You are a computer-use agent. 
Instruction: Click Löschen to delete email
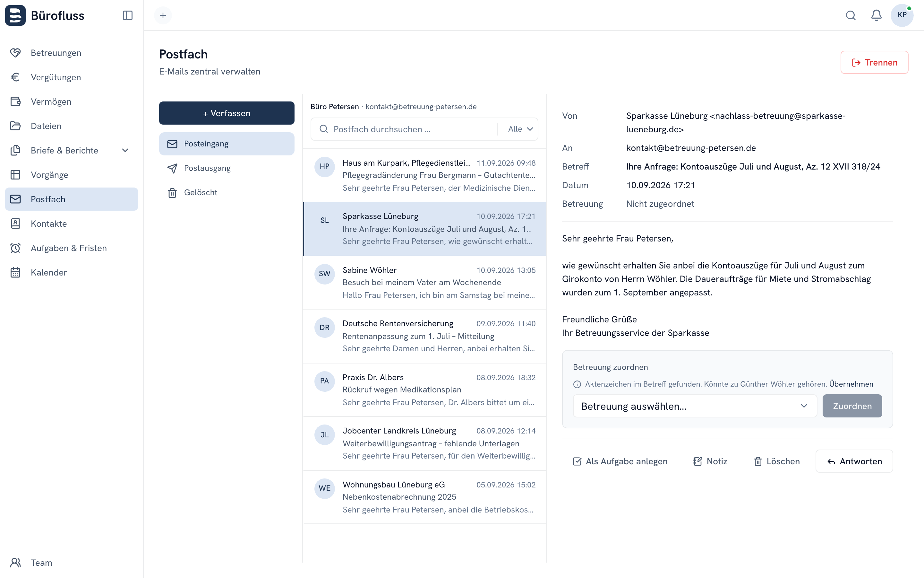click(777, 461)
